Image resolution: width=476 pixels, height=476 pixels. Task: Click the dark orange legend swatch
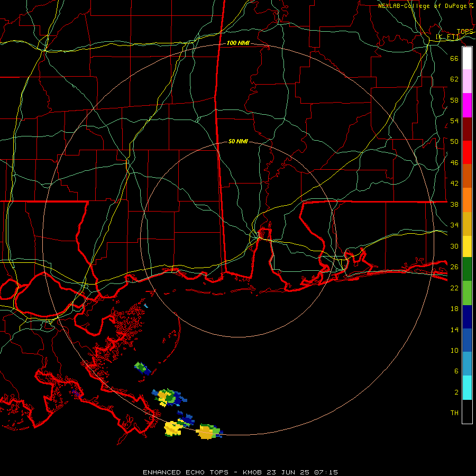[467, 176]
